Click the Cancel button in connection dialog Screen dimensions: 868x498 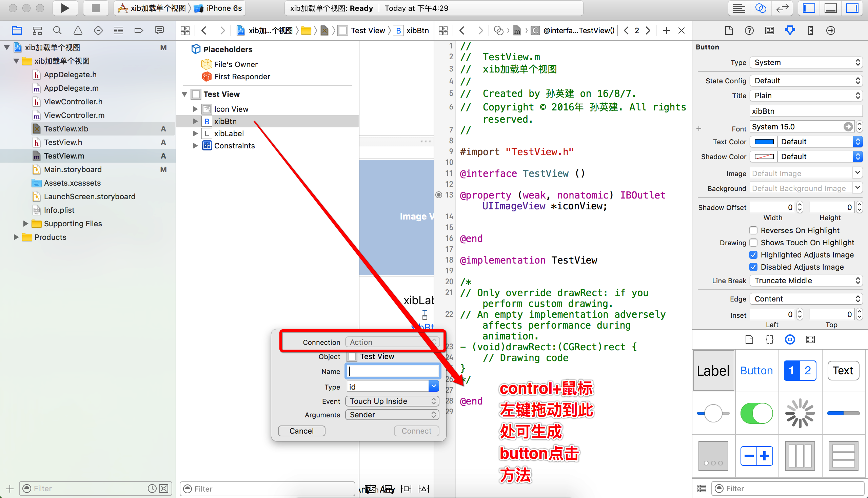pyautogui.click(x=300, y=431)
